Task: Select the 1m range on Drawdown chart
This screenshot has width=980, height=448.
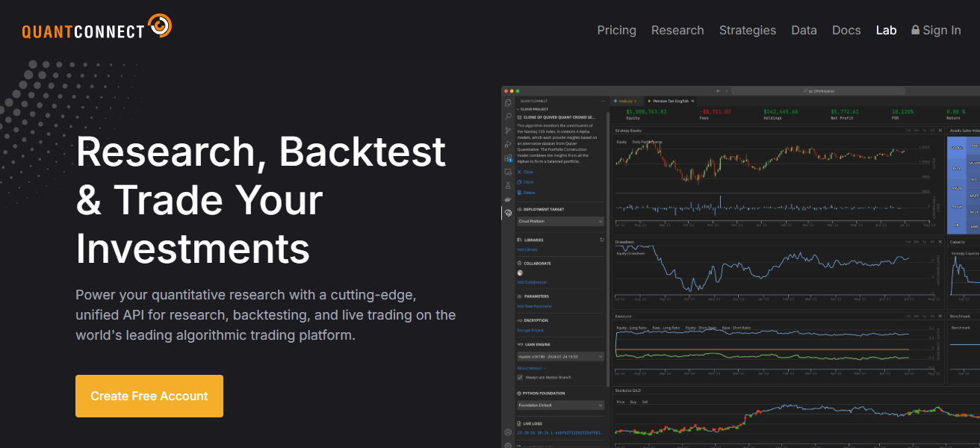Action: [908, 242]
